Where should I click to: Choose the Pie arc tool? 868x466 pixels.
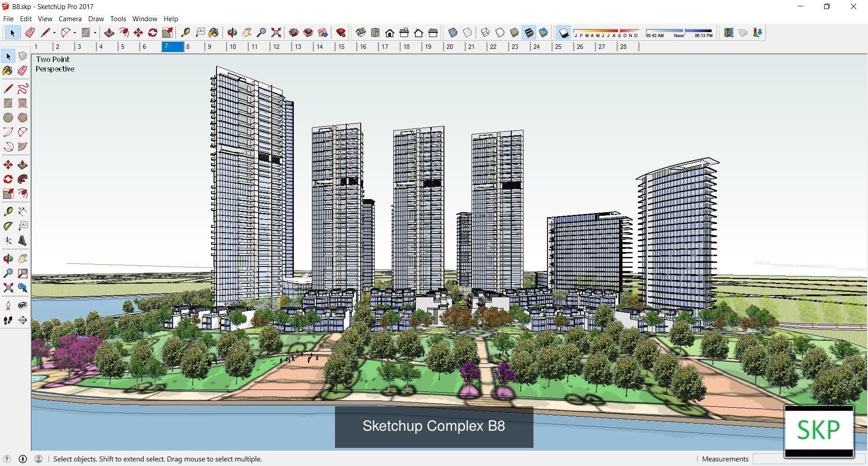tap(23, 147)
